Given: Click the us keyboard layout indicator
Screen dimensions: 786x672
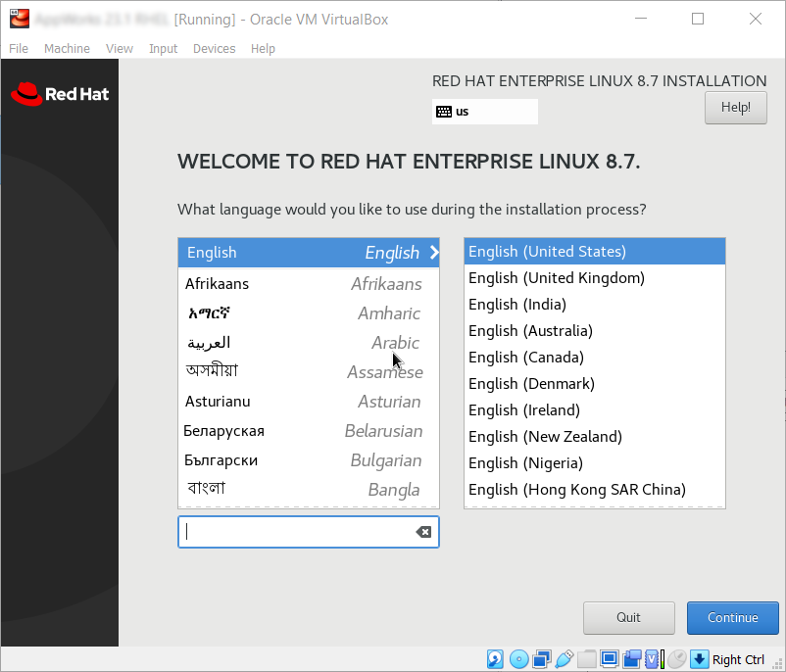Looking at the screenshot, I should click(484, 112).
